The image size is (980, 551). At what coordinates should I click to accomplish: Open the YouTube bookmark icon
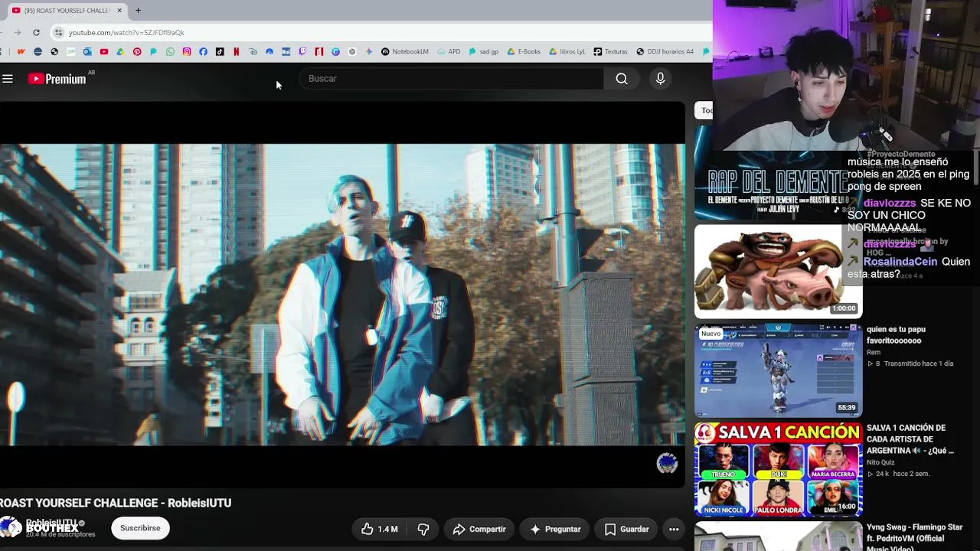[x=104, y=52]
